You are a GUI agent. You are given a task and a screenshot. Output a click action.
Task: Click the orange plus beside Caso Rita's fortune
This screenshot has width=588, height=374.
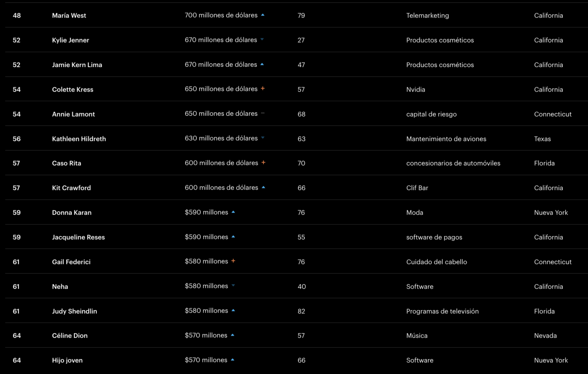click(x=263, y=162)
